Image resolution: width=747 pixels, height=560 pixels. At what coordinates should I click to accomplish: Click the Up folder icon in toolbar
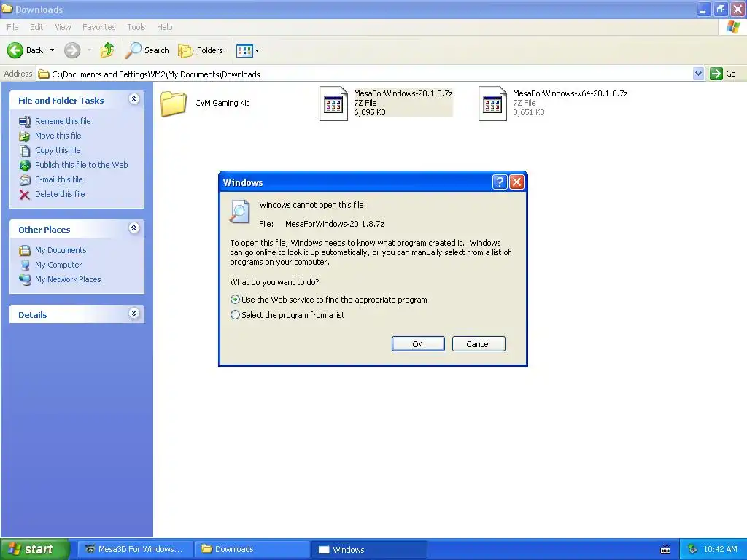click(107, 50)
